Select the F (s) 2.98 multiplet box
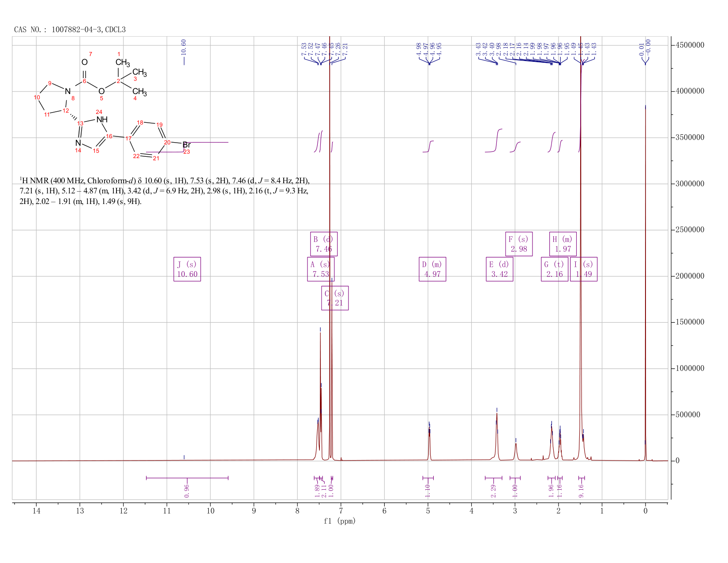 click(519, 244)
